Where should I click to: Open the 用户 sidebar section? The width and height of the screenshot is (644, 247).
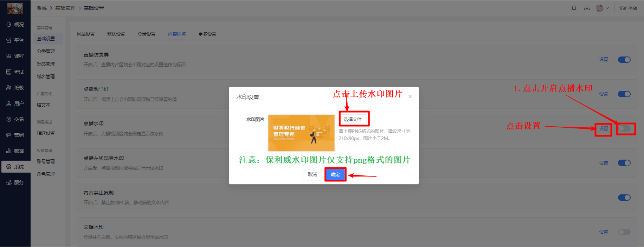pyautogui.click(x=15, y=104)
